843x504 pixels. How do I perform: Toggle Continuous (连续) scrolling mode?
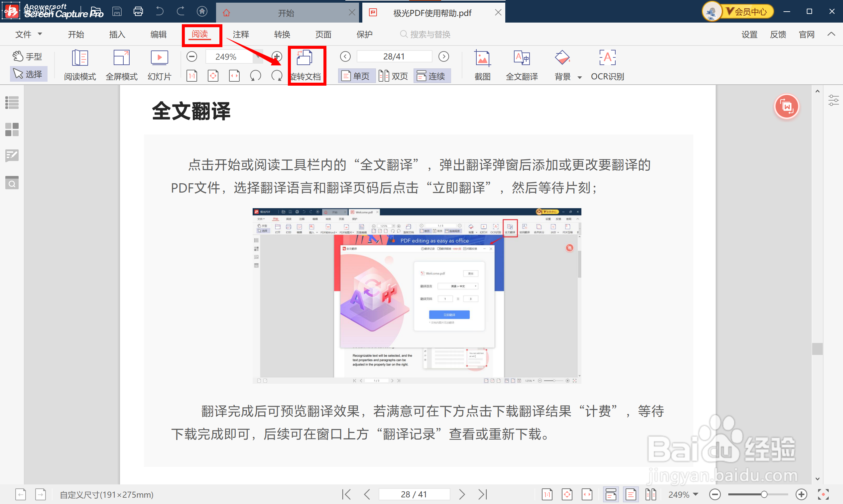click(x=432, y=76)
